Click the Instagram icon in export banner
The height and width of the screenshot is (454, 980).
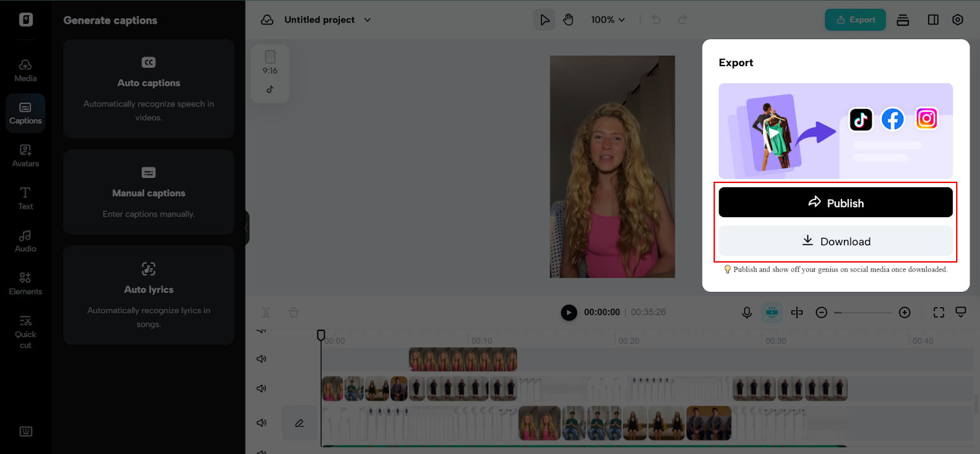[926, 118]
